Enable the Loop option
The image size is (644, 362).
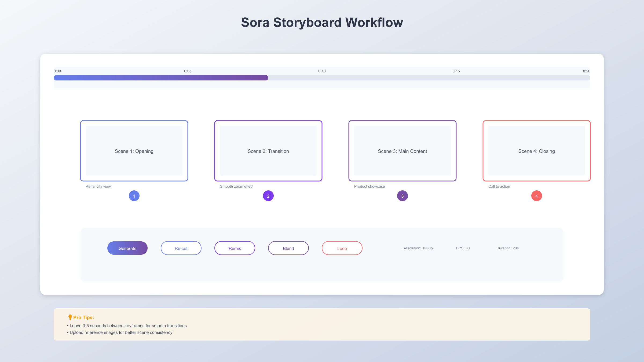coord(342,248)
